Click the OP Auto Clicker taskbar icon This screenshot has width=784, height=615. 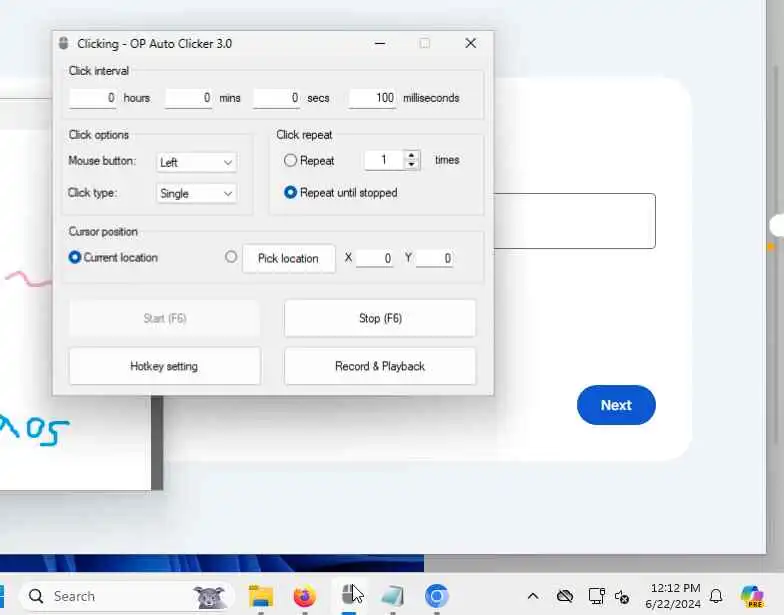[x=348, y=595]
